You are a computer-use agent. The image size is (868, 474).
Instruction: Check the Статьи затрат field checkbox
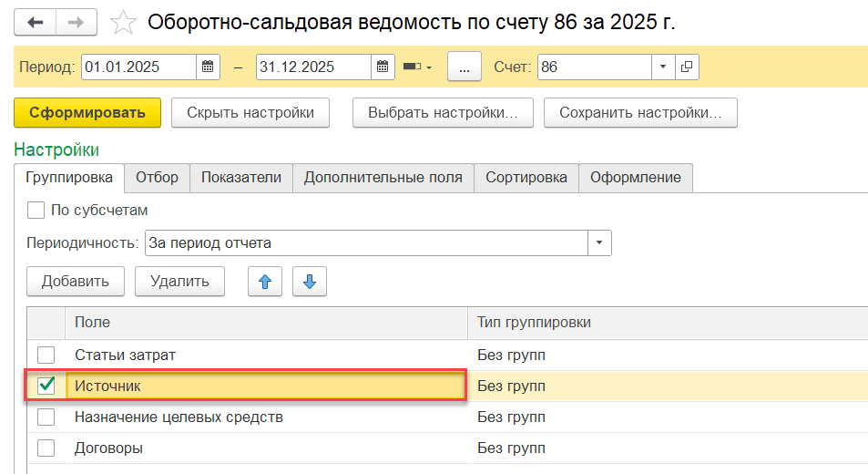[46, 355]
